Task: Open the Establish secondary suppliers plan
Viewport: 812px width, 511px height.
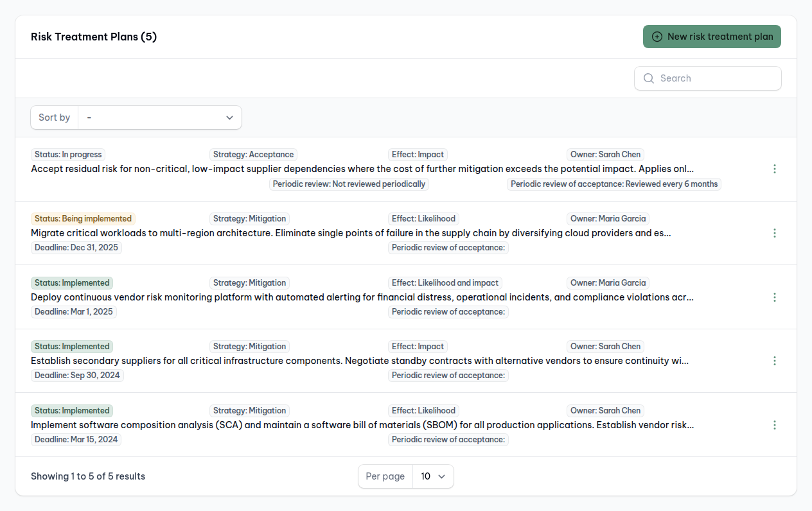Action: 360,361
